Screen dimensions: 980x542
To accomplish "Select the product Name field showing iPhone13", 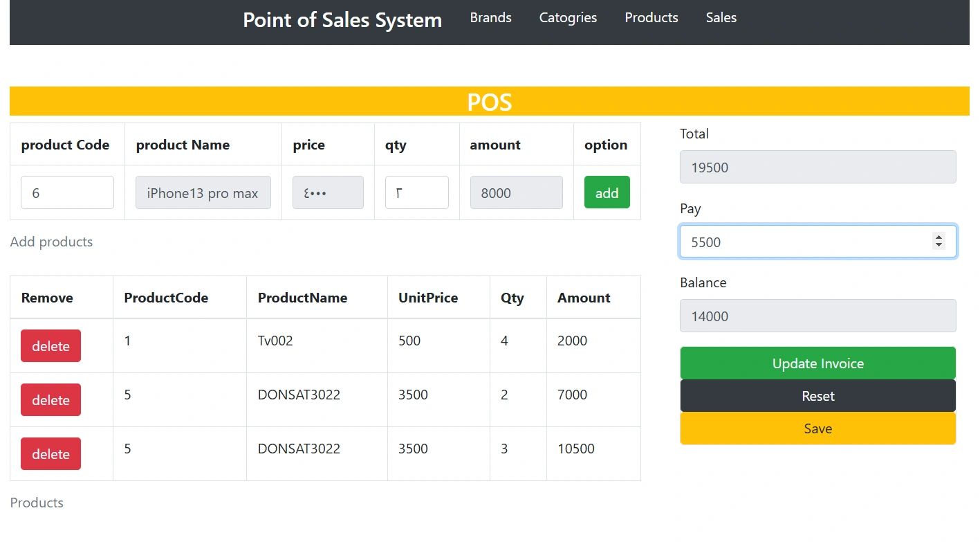I will 203,192.
